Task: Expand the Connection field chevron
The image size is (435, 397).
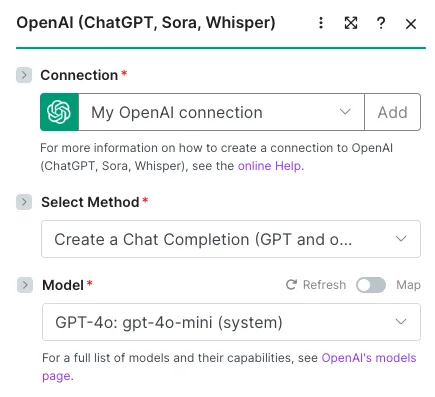Action: coord(24,75)
